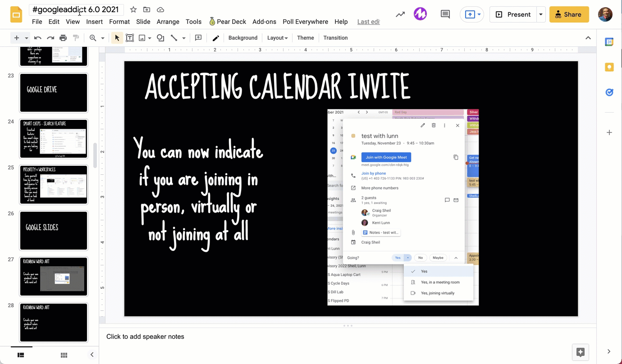Open Transition settings

point(335,38)
